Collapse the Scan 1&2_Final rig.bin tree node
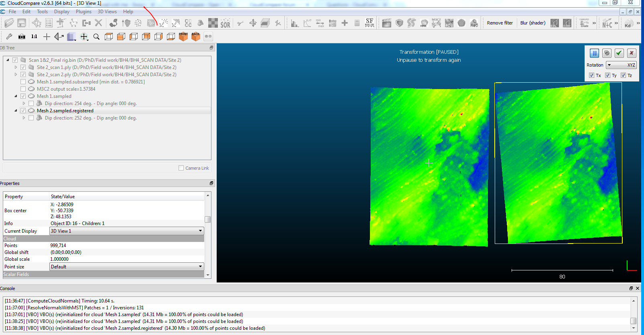The height and width of the screenshot is (335, 644). (8, 60)
